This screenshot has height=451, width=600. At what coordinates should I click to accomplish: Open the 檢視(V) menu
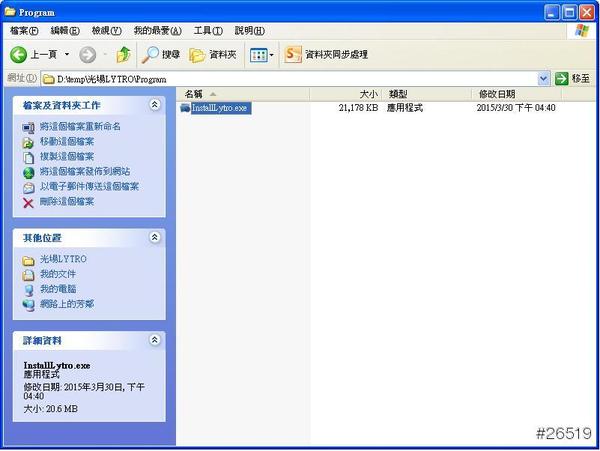107,31
